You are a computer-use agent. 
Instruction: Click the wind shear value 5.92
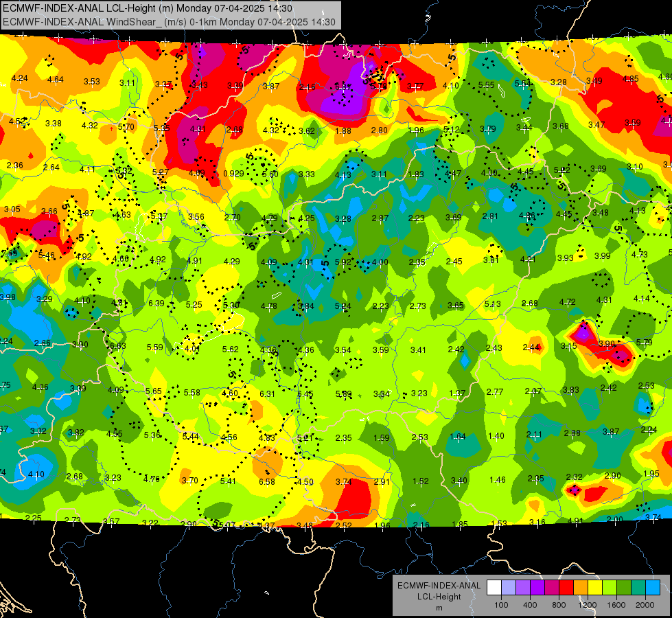tap(343, 262)
